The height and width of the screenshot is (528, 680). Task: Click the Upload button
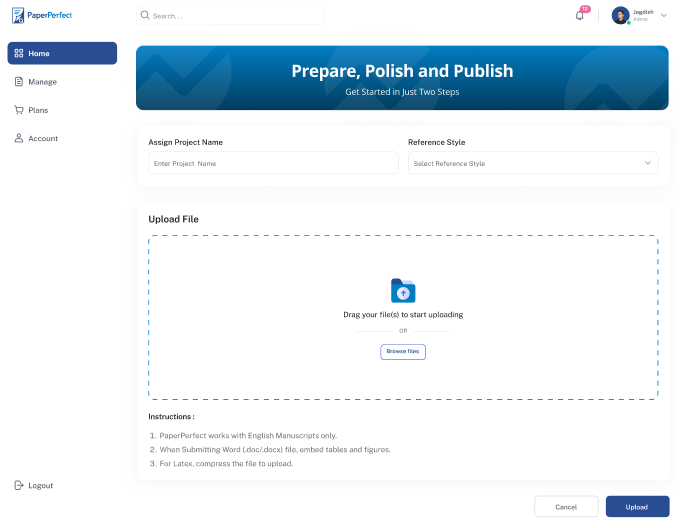coord(637,507)
